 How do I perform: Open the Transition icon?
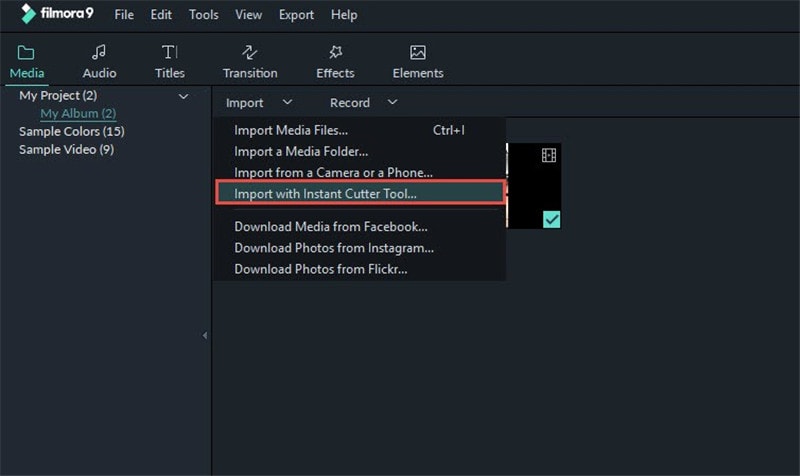[x=250, y=52]
